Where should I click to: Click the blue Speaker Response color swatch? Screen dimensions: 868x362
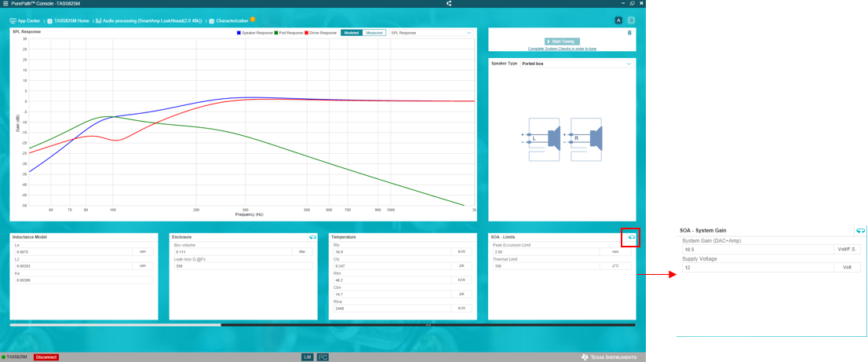click(239, 33)
